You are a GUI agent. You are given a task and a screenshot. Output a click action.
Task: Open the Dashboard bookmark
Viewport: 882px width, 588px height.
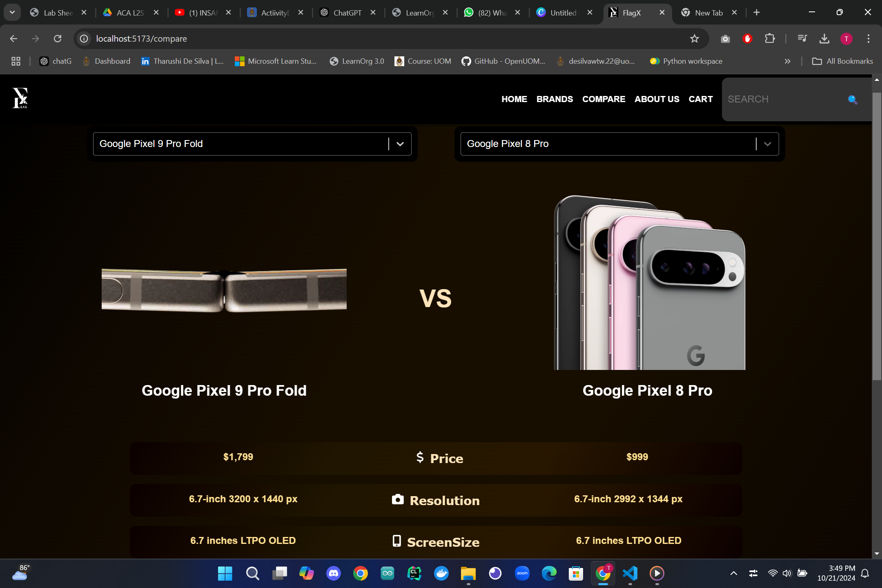click(x=106, y=61)
